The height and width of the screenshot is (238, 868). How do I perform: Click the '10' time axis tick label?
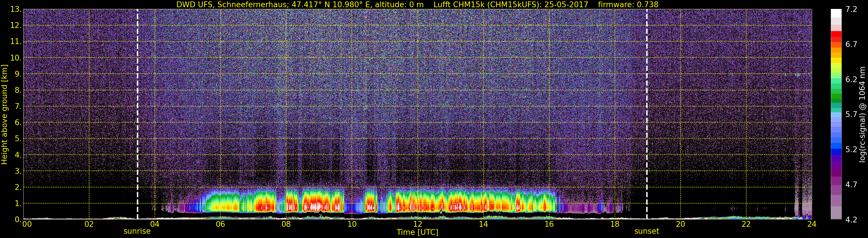[352, 224]
